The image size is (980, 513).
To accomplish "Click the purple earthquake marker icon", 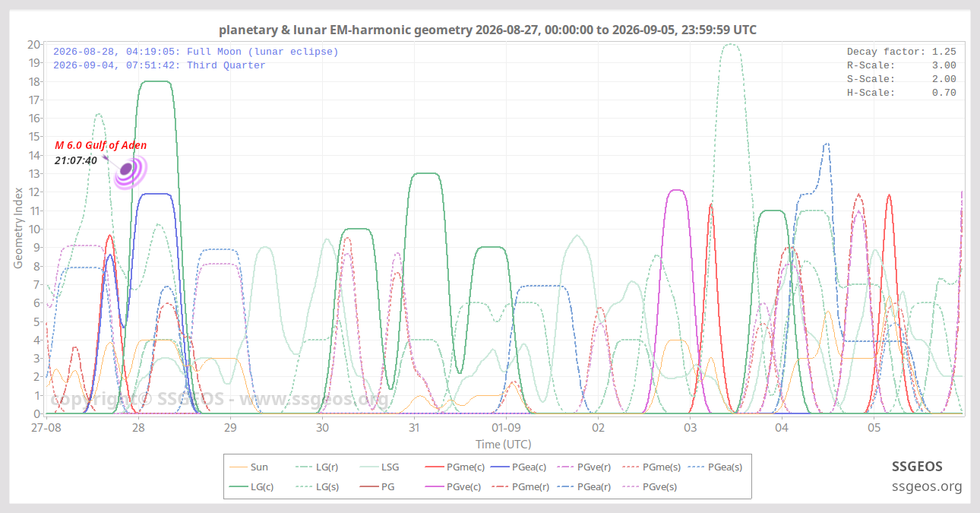I will pyautogui.click(x=129, y=171).
